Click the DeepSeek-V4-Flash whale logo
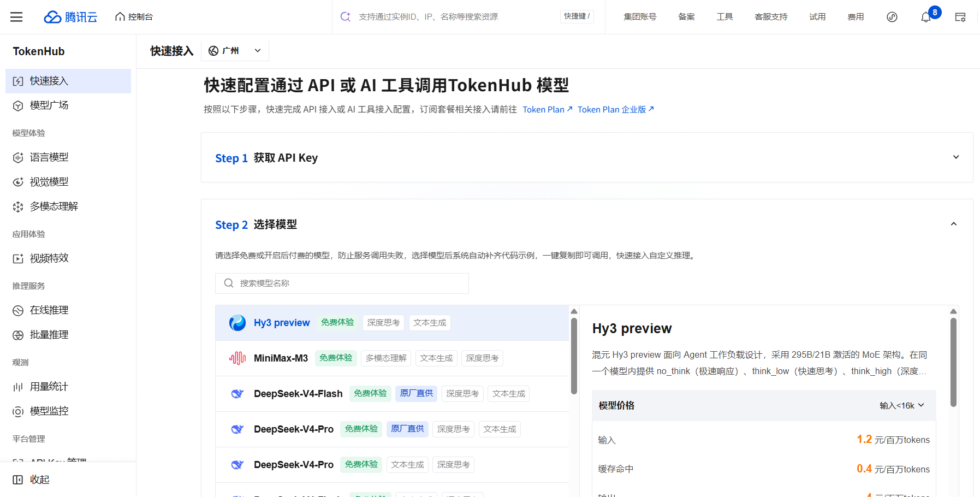 click(237, 394)
